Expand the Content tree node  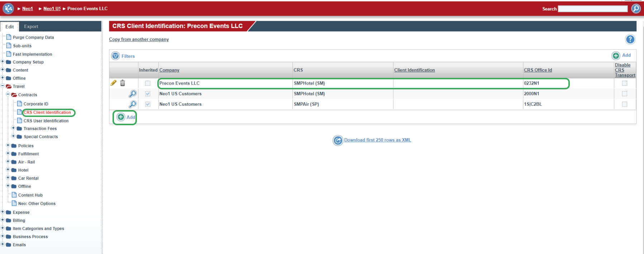click(x=3, y=70)
